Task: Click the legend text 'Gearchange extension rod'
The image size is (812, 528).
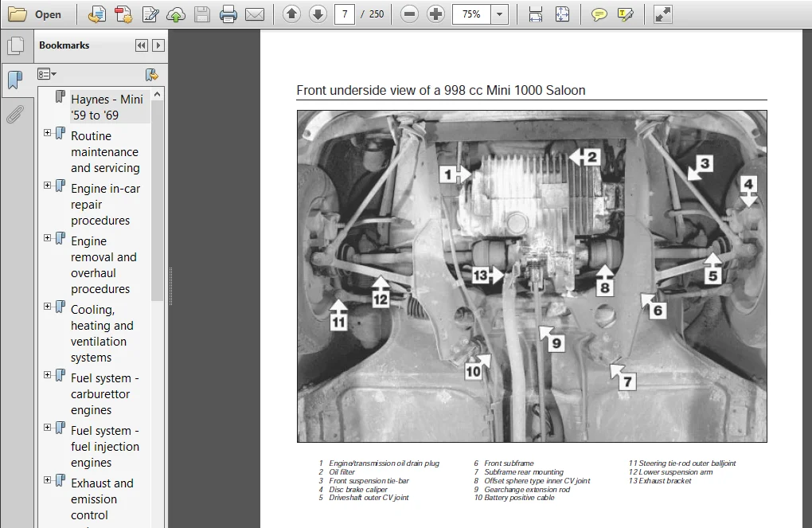Action: point(527,489)
